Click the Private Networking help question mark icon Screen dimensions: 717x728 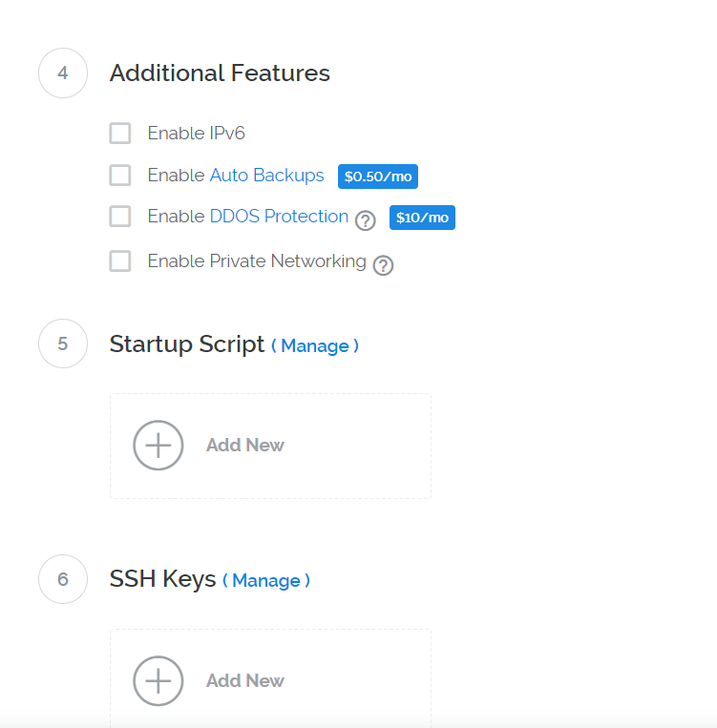pos(383,265)
